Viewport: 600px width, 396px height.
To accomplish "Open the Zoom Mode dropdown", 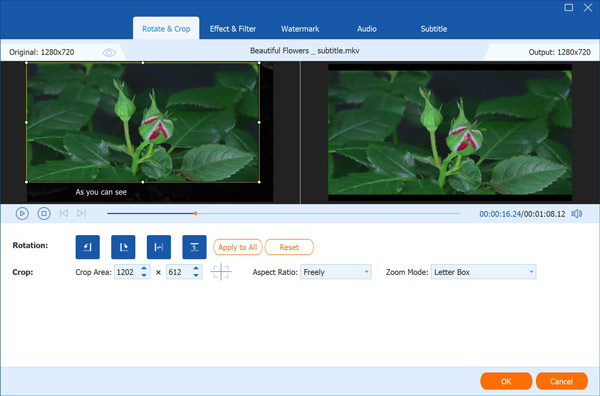I will (483, 272).
